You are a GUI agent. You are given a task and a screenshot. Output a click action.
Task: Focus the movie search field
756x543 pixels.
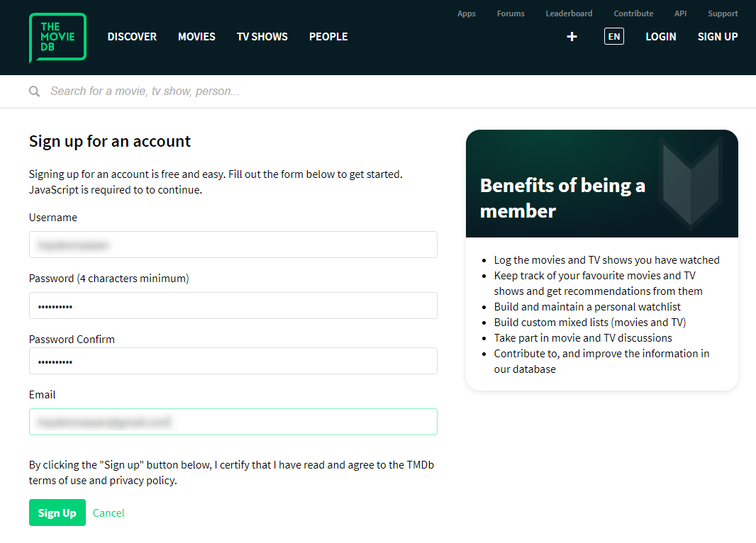pos(284,91)
